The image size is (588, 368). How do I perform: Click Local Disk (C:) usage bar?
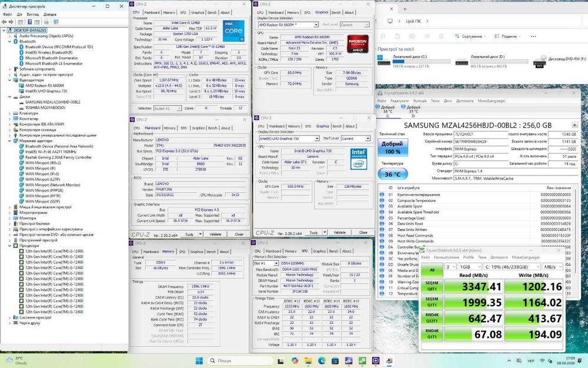422,61
